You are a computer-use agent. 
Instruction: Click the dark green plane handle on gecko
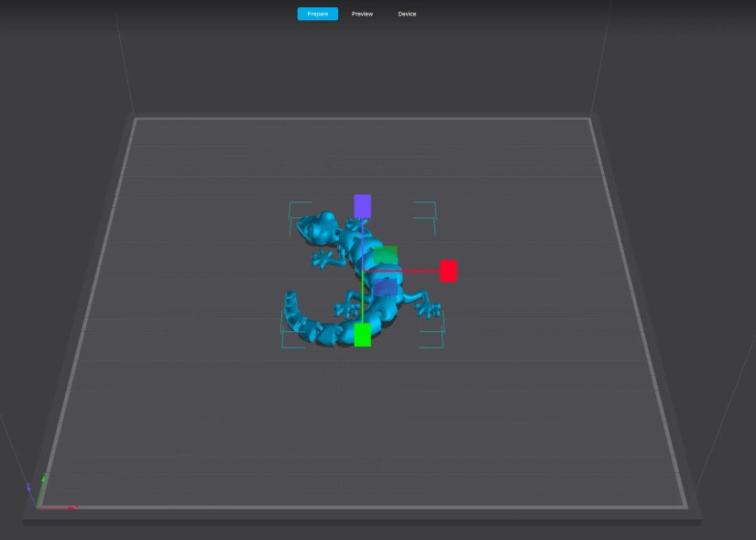[x=386, y=255]
